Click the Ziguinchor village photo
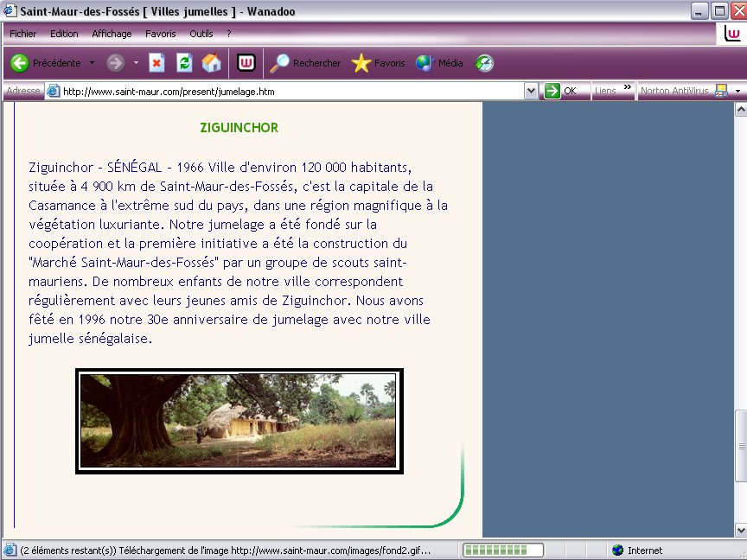 239,421
